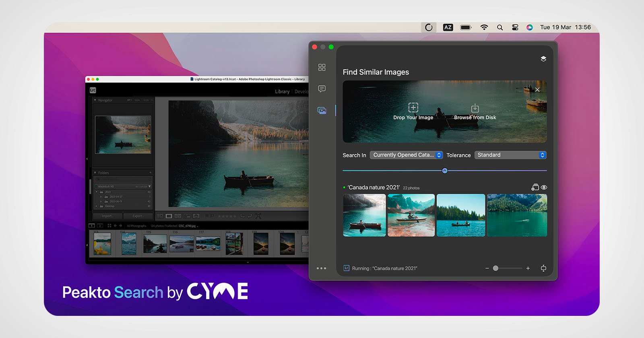Open the chat prompt search in Peakto sidebar
This screenshot has height=338, width=644.
322,89
